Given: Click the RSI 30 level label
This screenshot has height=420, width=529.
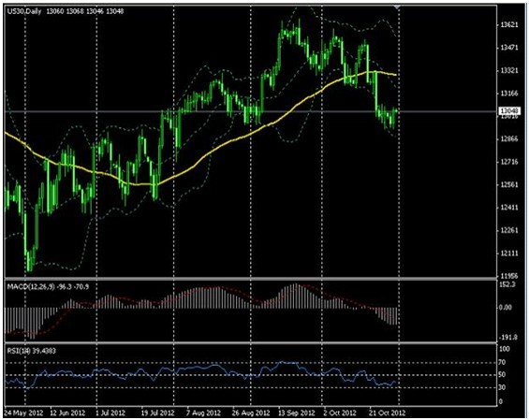Looking at the screenshot, I should [x=503, y=387].
